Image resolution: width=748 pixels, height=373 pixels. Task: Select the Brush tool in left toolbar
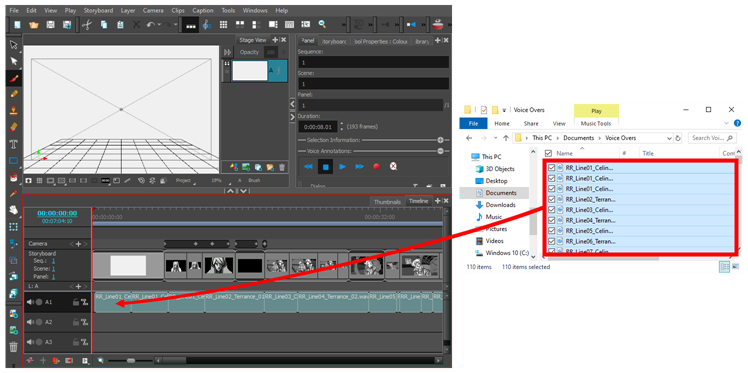(x=13, y=77)
